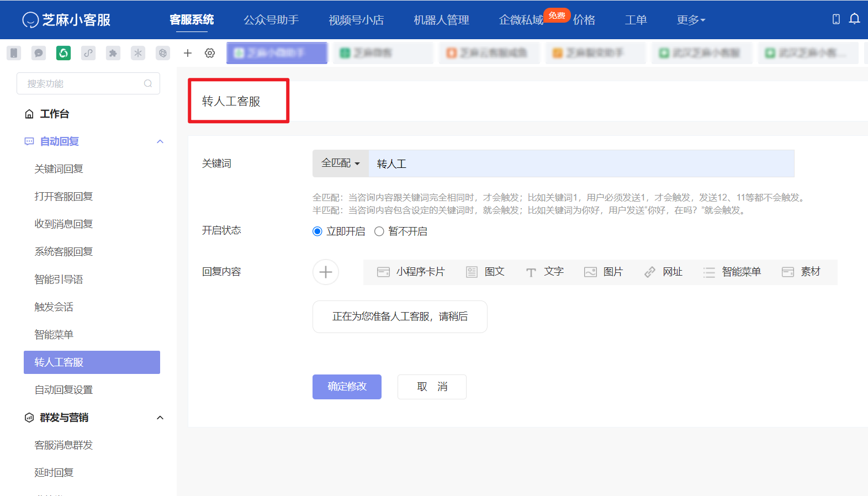
Task: Choose 图文 reply type
Action: tap(485, 272)
